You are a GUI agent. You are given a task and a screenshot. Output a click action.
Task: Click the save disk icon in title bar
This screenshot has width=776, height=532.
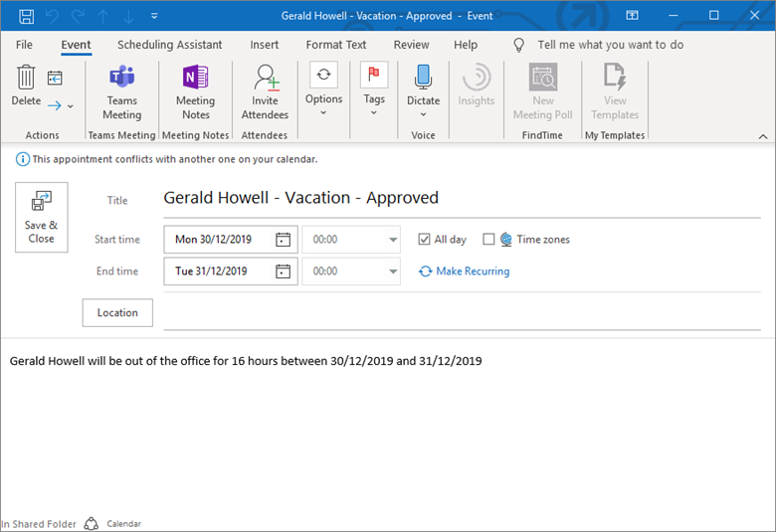(x=26, y=16)
